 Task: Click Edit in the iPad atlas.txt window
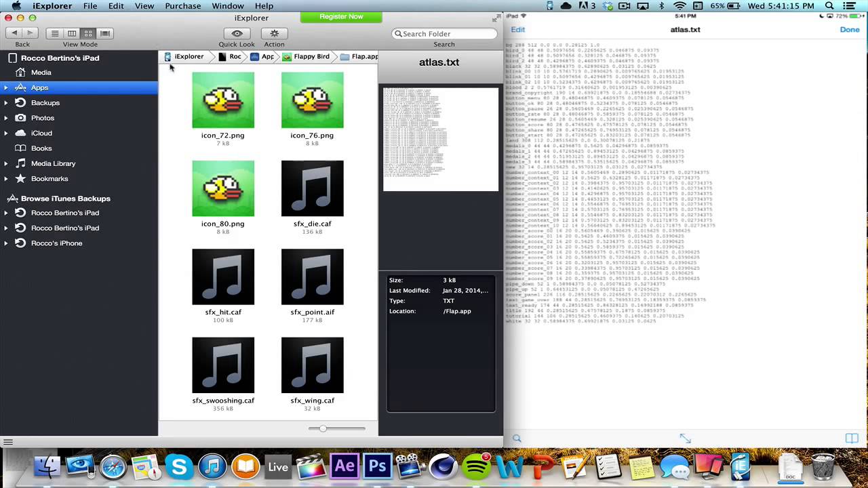(x=518, y=30)
